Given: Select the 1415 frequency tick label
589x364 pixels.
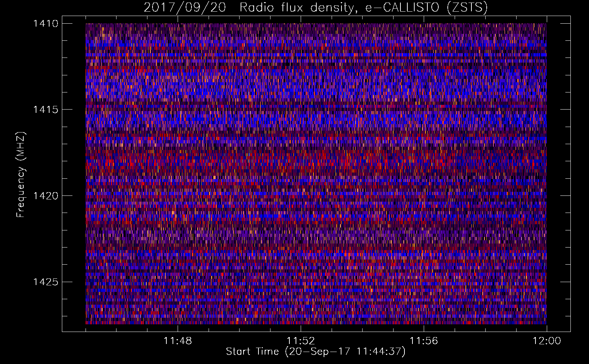Looking at the screenshot, I should click(46, 110).
